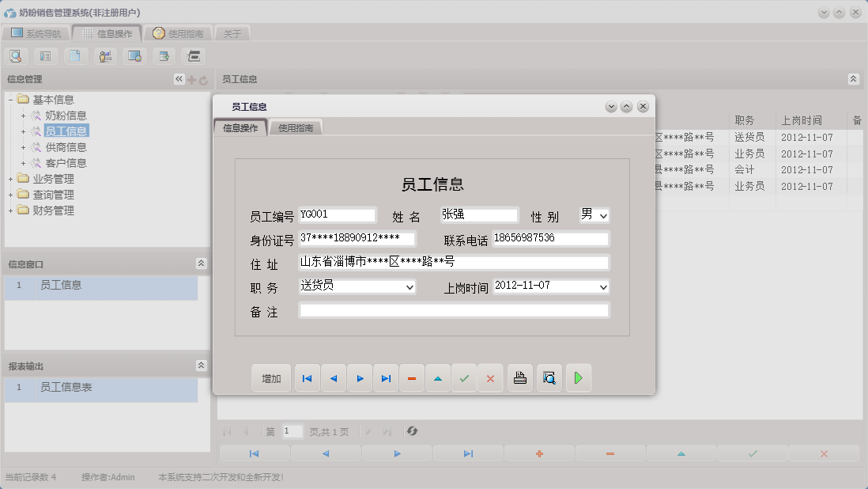Confirm with the green checkmark button
Viewport: 868px width, 489px height.
[x=464, y=378]
